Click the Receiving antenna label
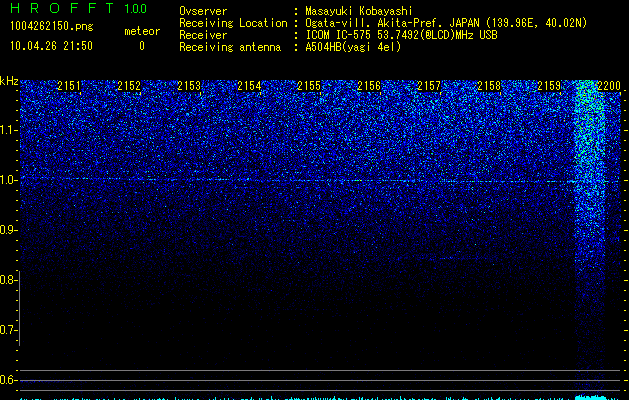629x400 pixels. [x=230, y=47]
